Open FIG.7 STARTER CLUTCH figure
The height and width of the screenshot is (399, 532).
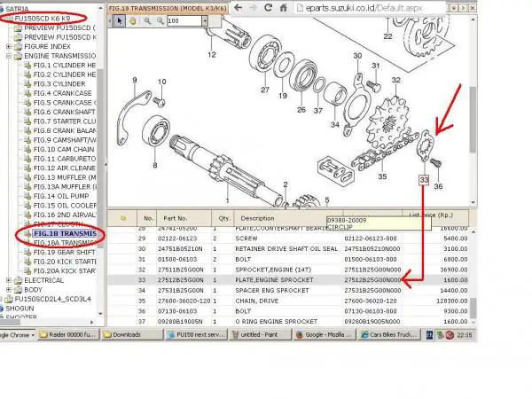(x=65, y=121)
